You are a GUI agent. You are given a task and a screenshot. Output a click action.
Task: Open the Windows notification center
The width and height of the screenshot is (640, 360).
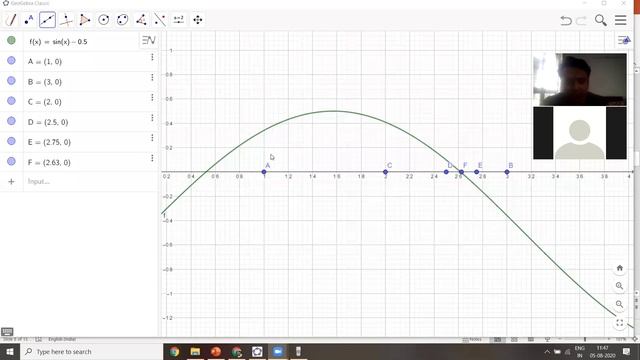click(627, 351)
